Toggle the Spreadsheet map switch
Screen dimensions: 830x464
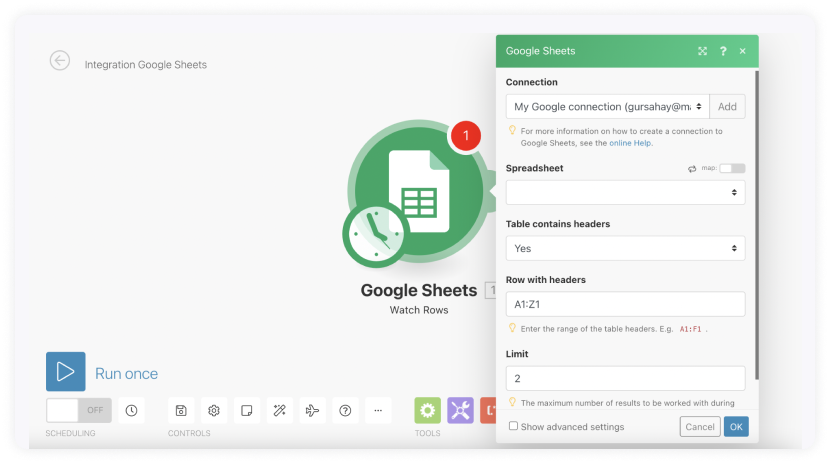point(732,168)
